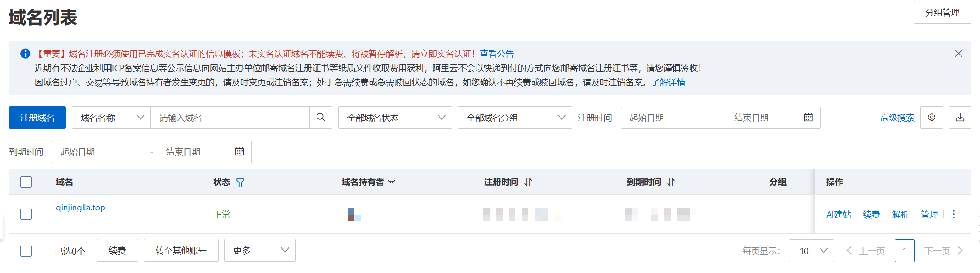The width and height of the screenshot is (980, 273).
Task: Toggle the bottom select-all checkbox
Action: pos(26,251)
